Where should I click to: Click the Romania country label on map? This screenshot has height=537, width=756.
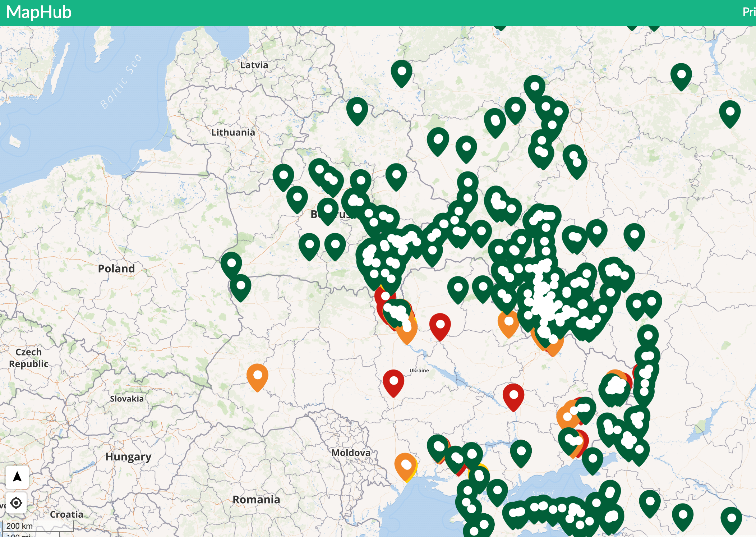tap(256, 499)
